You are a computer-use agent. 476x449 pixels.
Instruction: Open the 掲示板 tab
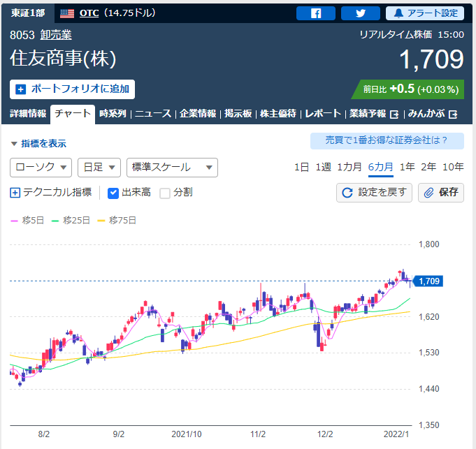click(238, 113)
